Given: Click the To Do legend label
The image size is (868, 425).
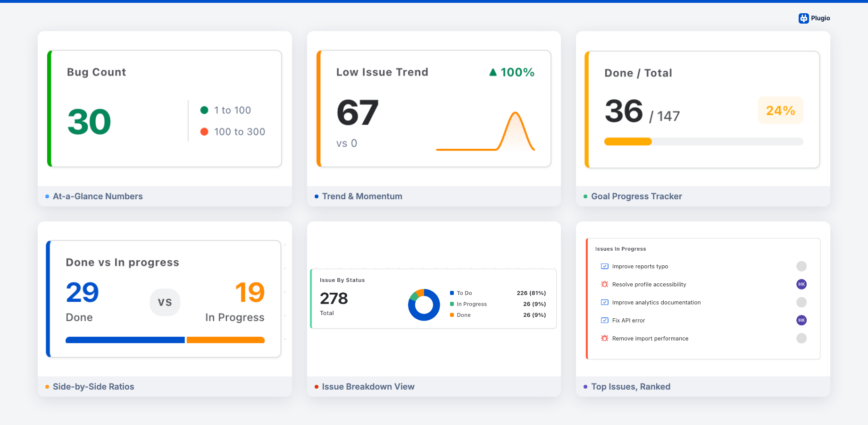Looking at the screenshot, I should click(464, 293).
